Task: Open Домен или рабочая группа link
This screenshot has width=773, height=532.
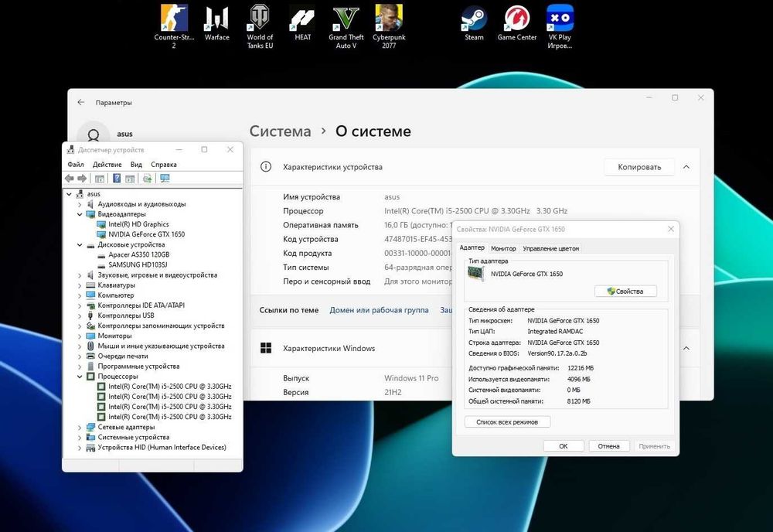Action: [x=379, y=310]
